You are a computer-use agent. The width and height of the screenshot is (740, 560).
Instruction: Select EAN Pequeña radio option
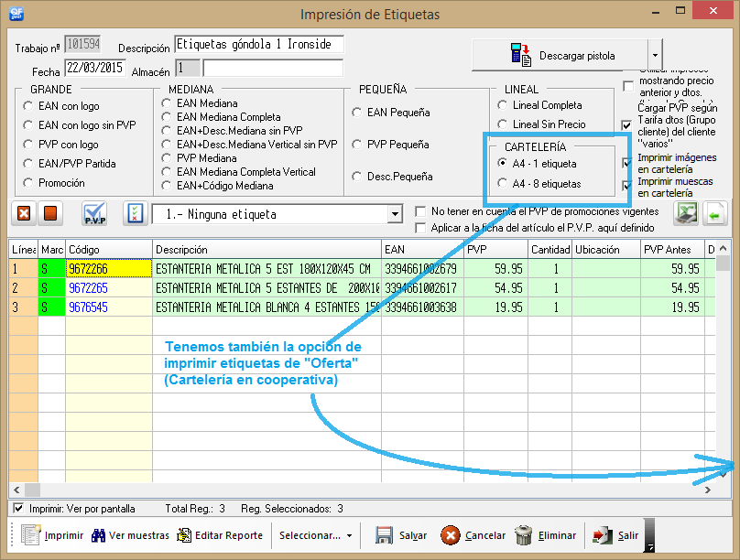[x=357, y=113]
